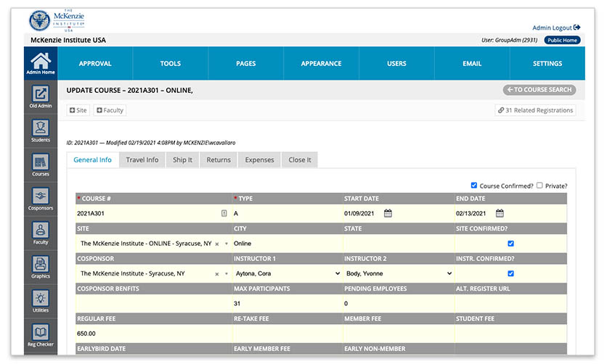Click the Max Participants field
607x364 pixels.
point(288,304)
